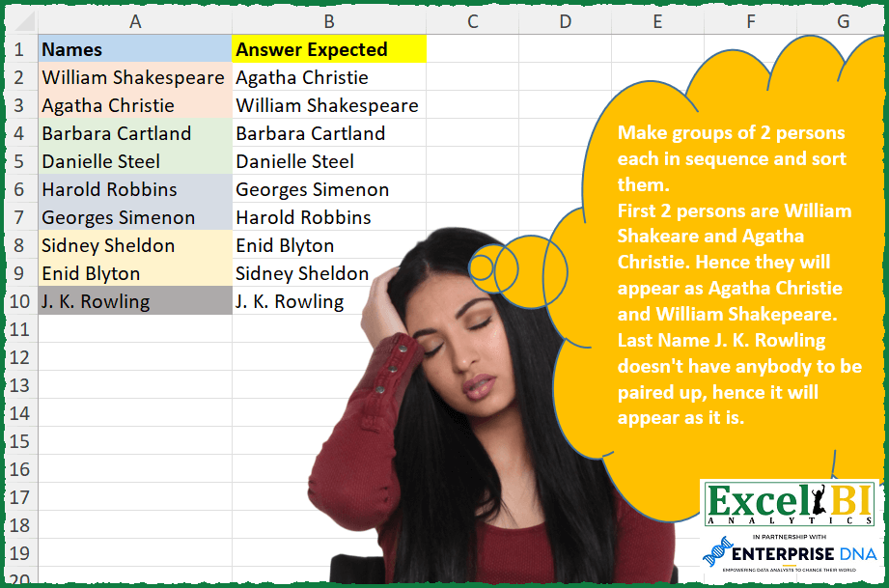Screen dimensions: 889x588
Task: Select the grey J. K. Rowling cell
Action: 135,301
